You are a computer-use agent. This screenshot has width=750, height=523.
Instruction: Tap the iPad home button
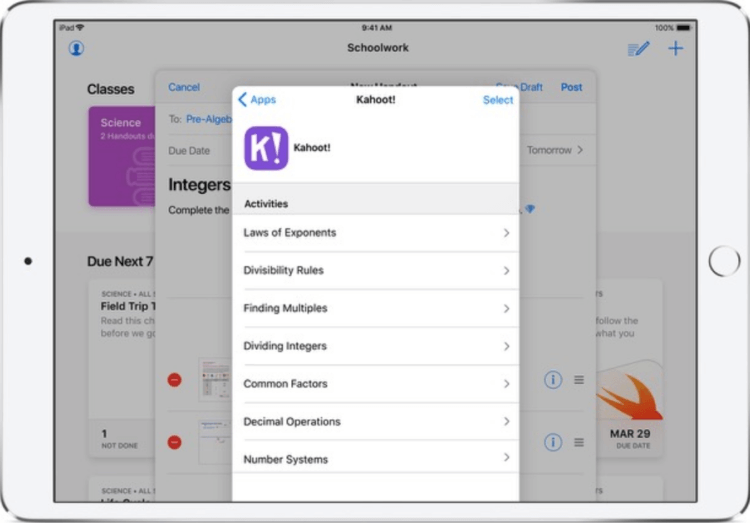point(724,261)
